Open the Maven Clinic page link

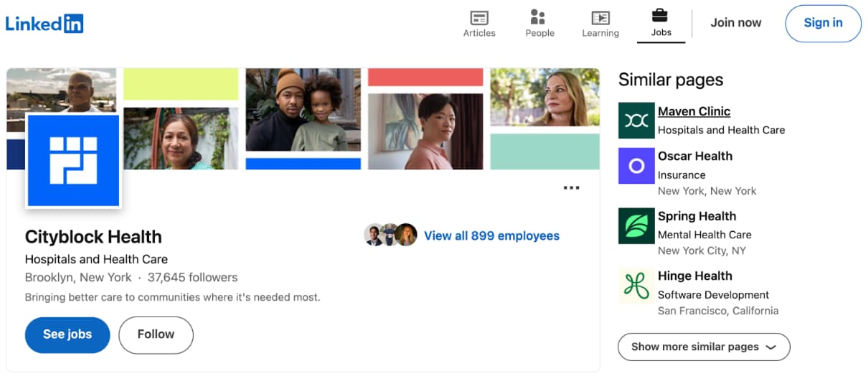tap(694, 111)
